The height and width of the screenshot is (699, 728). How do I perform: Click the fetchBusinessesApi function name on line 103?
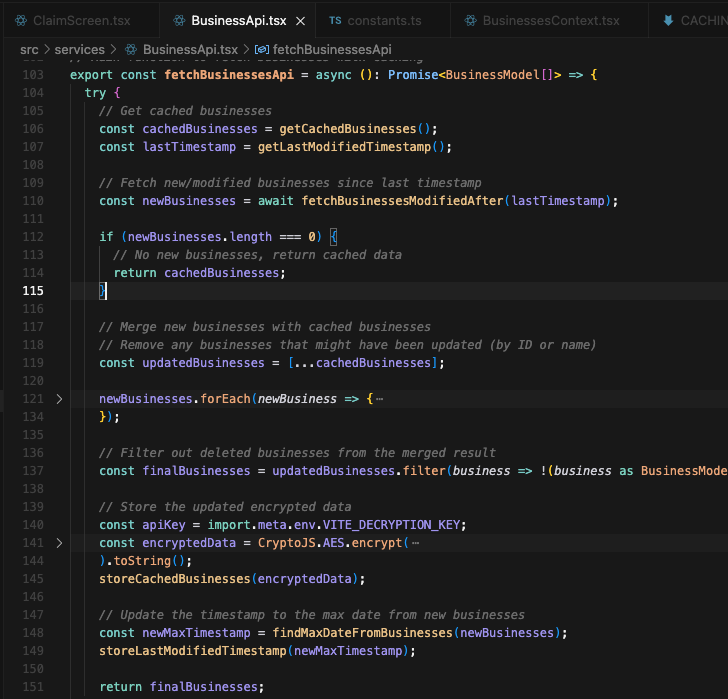tap(229, 75)
